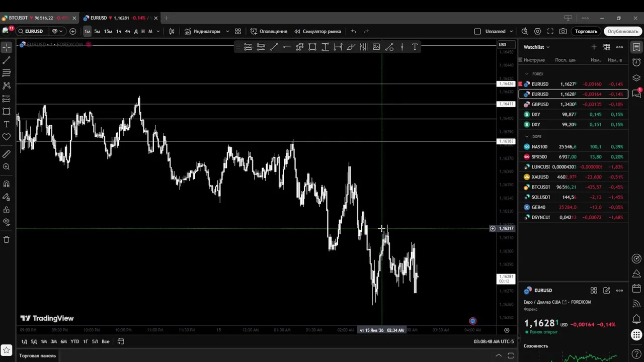Open the go-to-date calendar icon
The image size is (644, 362).
pos(121,341)
